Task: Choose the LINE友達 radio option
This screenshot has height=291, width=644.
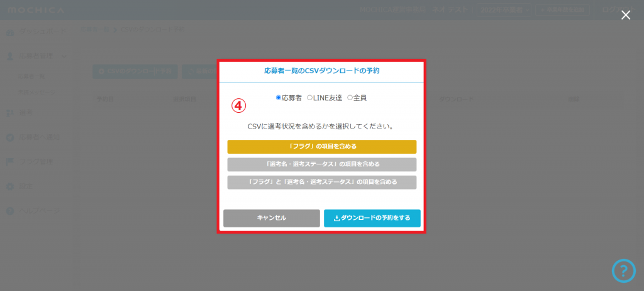Action: point(309,98)
